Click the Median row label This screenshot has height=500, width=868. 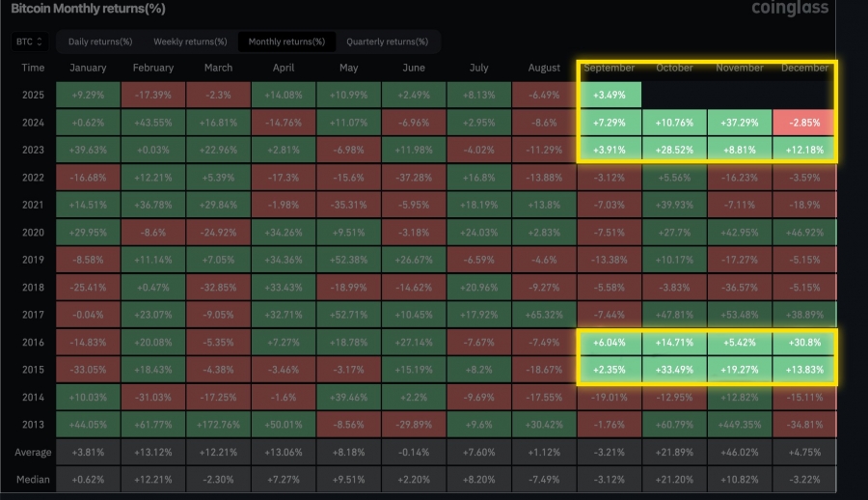33,480
